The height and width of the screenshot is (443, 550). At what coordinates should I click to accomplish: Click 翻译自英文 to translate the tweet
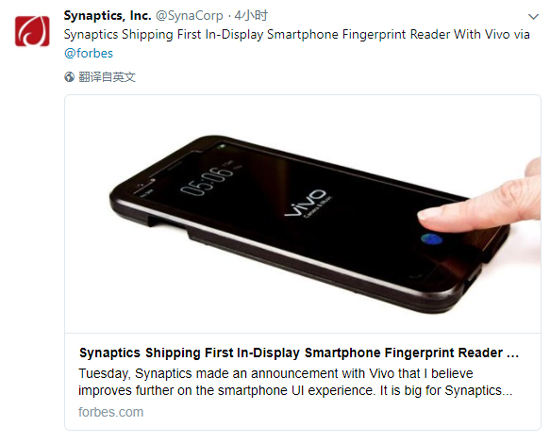(107, 77)
